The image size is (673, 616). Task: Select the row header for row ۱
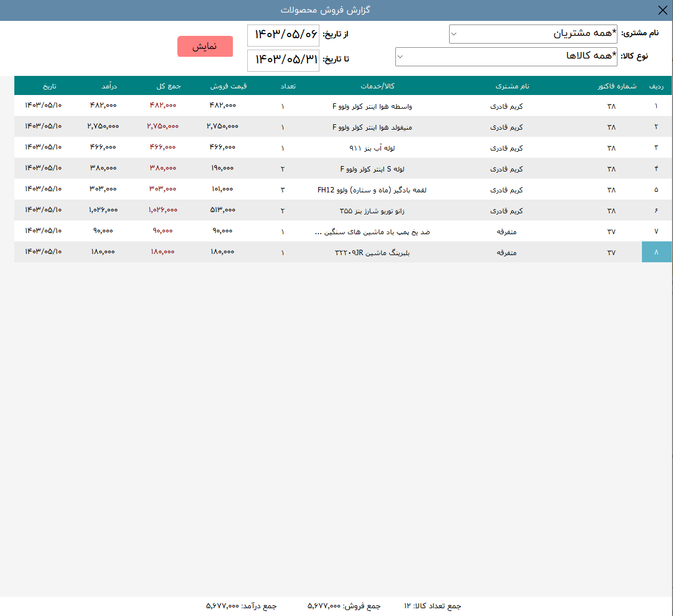(656, 106)
